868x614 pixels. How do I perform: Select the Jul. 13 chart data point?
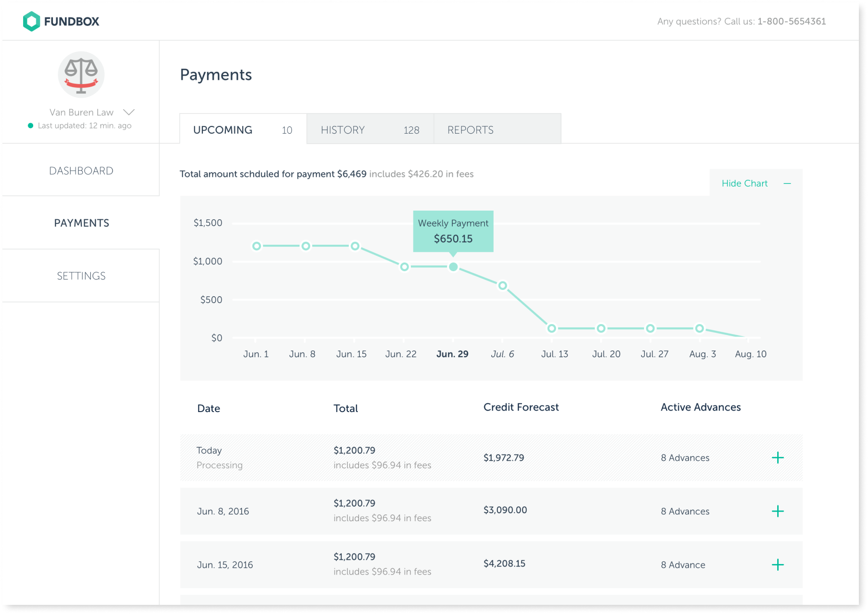552,328
